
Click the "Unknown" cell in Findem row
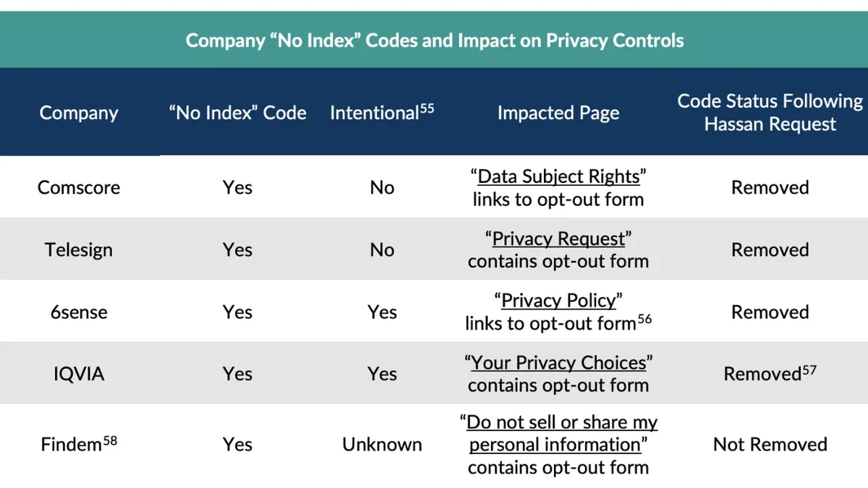coord(382,445)
